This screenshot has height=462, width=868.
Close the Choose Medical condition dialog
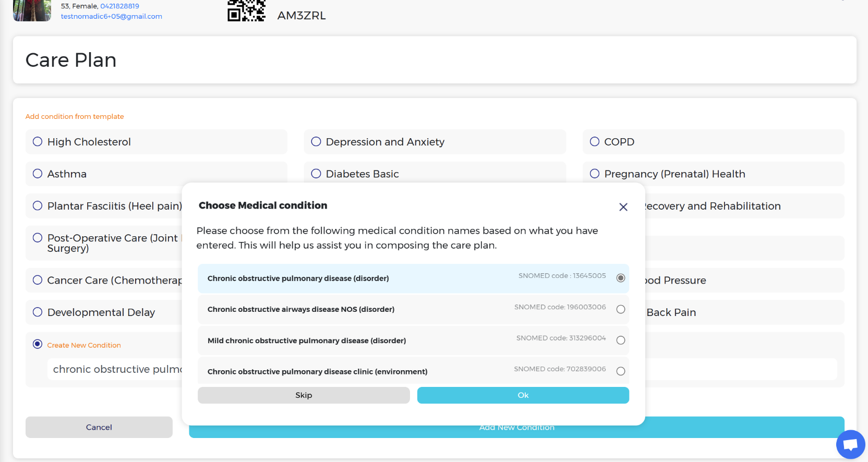pos(623,207)
